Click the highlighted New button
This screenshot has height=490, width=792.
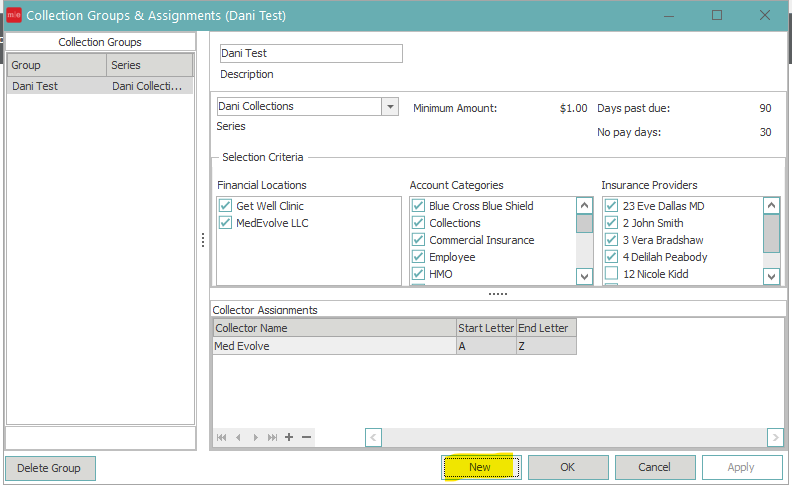480,467
